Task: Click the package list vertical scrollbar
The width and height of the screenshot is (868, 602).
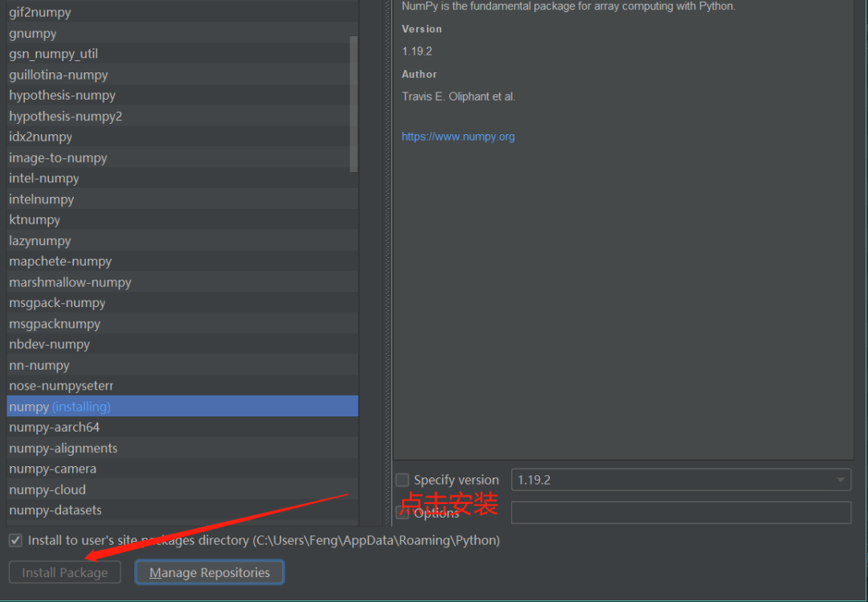Action: click(354, 104)
